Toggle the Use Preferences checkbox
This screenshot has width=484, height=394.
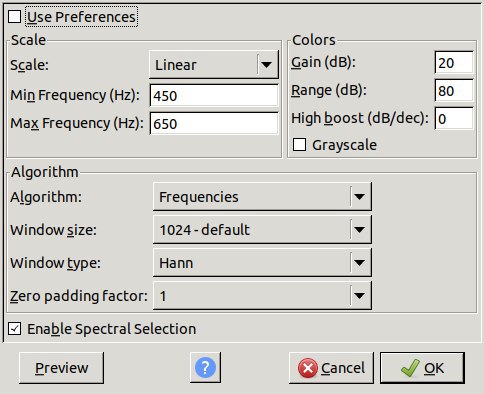coord(14,17)
